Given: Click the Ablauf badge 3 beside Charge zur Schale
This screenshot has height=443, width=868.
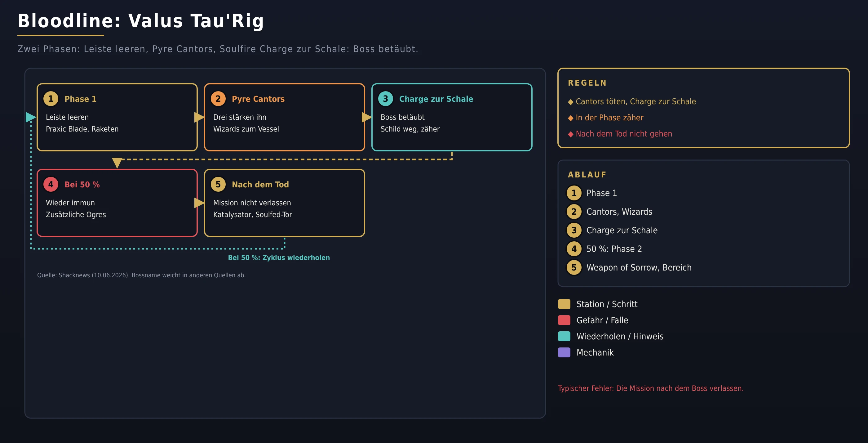Looking at the screenshot, I should pyautogui.click(x=574, y=230).
